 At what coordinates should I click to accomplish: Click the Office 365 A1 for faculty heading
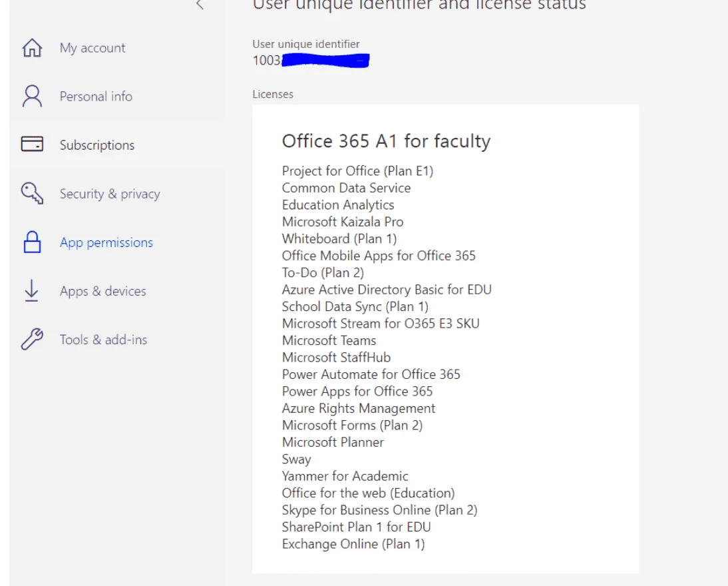386,141
